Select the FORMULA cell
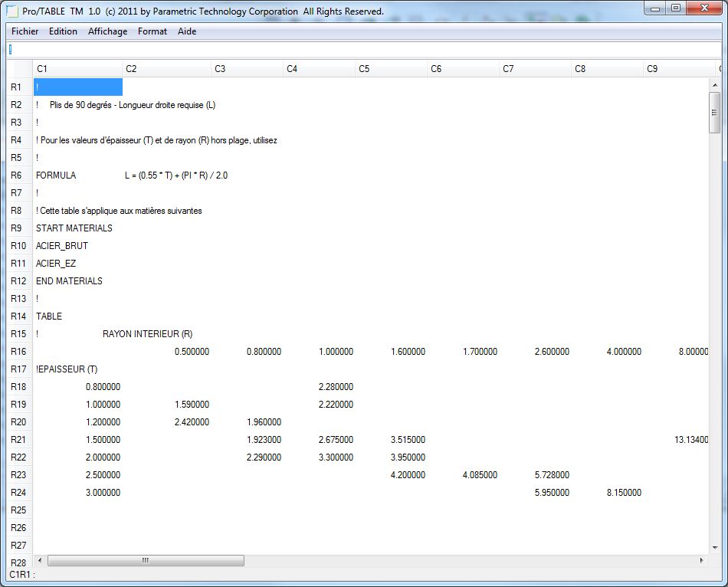This screenshot has height=587, width=728. [56, 175]
